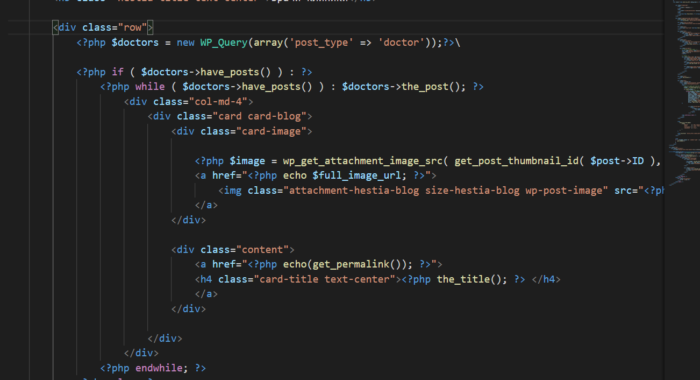Click the $post->ID expression
The image size is (700, 380).
point(617,161)
